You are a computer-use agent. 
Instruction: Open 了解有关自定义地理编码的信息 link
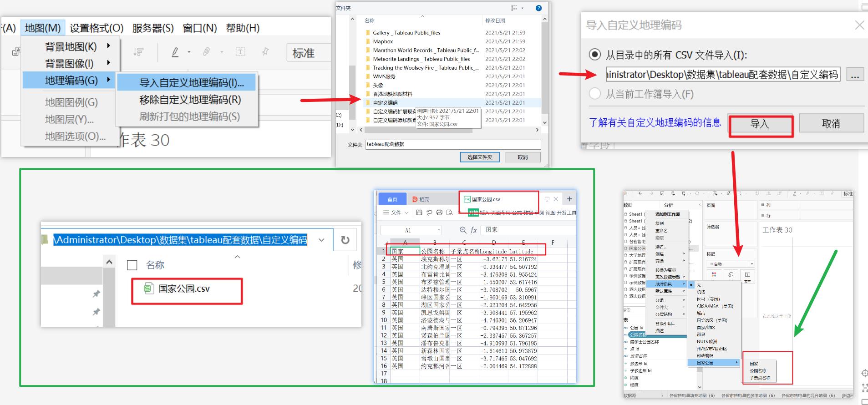coord(655,122)
